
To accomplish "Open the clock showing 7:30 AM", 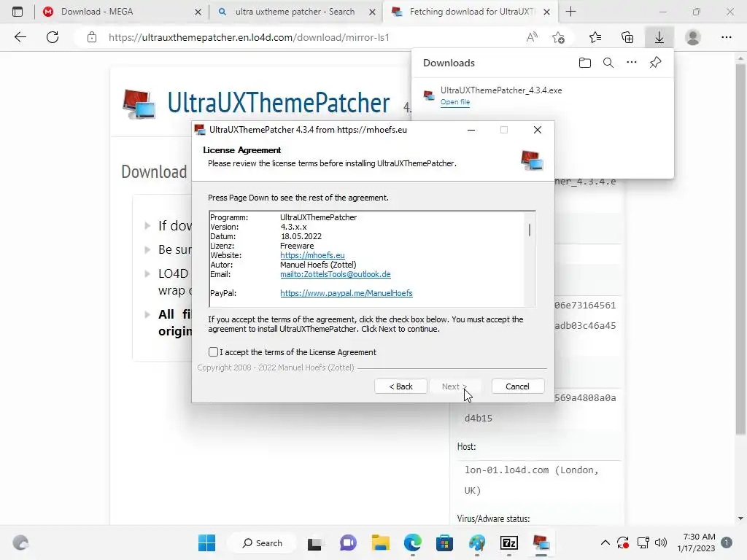I will 696,542.
